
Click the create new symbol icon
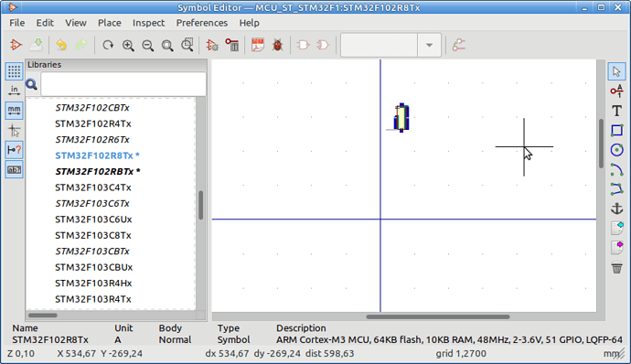click(x=16, y=45)
